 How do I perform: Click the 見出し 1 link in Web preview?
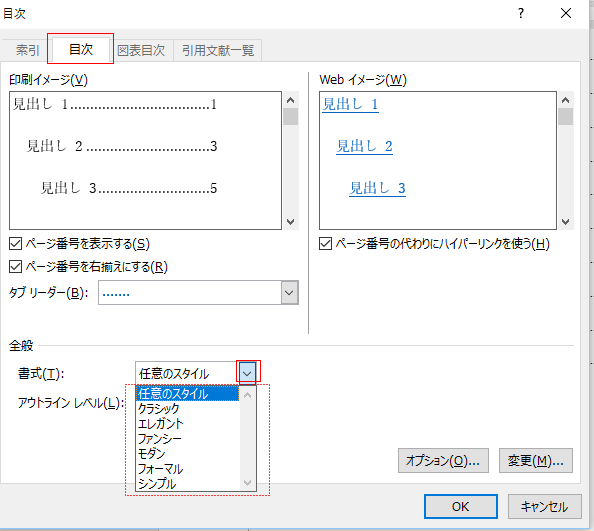[350, 104]
